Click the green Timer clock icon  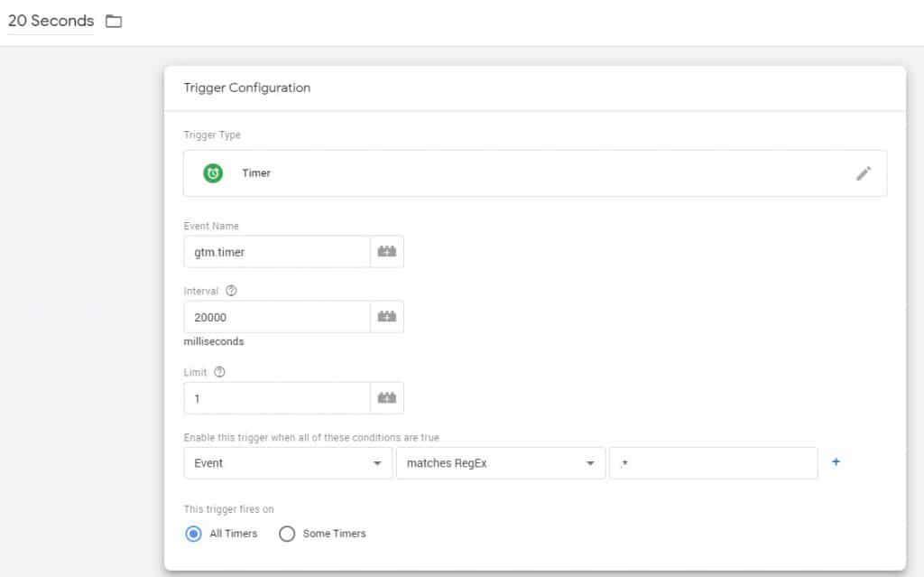[213, 173]
